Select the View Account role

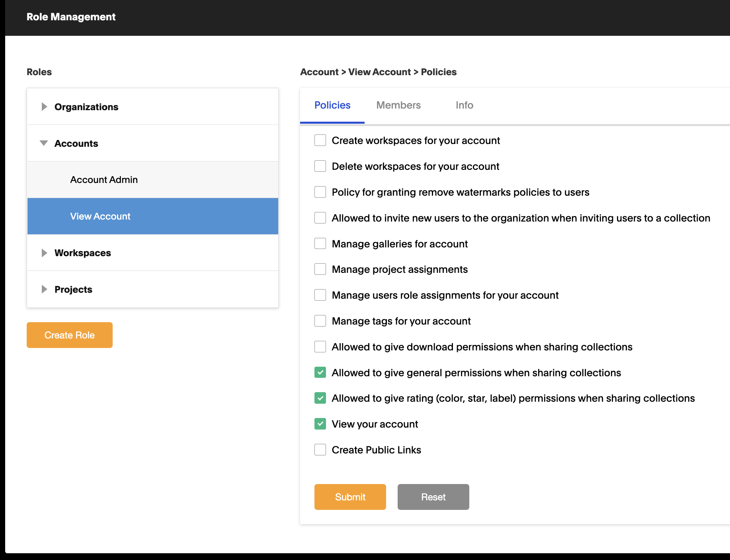click(153, 216)
